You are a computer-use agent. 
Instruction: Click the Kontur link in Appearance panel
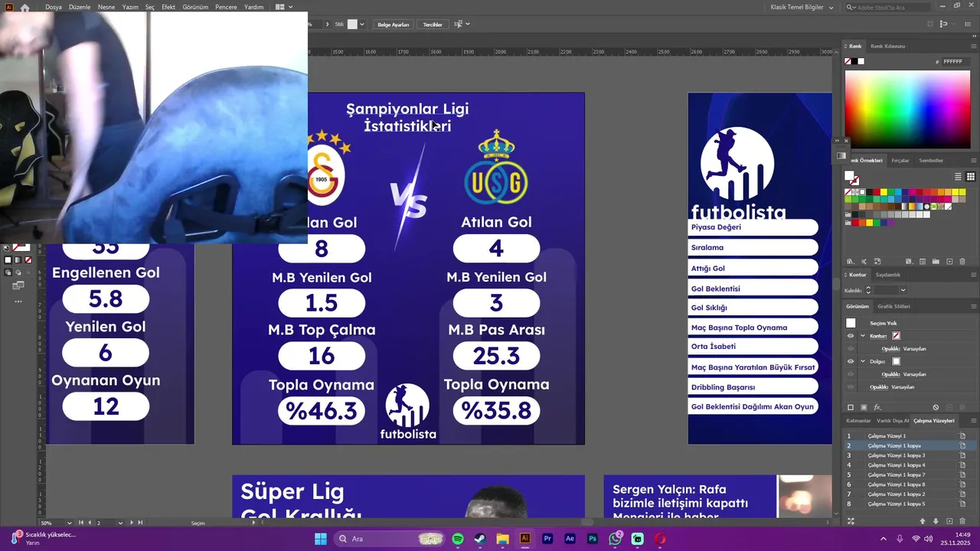click(878, 336)
